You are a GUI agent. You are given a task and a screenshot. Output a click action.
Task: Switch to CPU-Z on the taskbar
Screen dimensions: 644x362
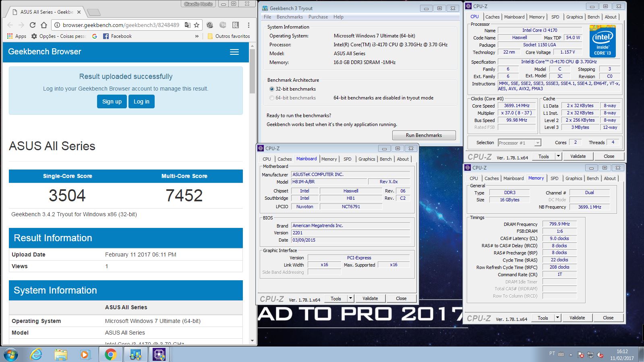click(x=159, y=354)
